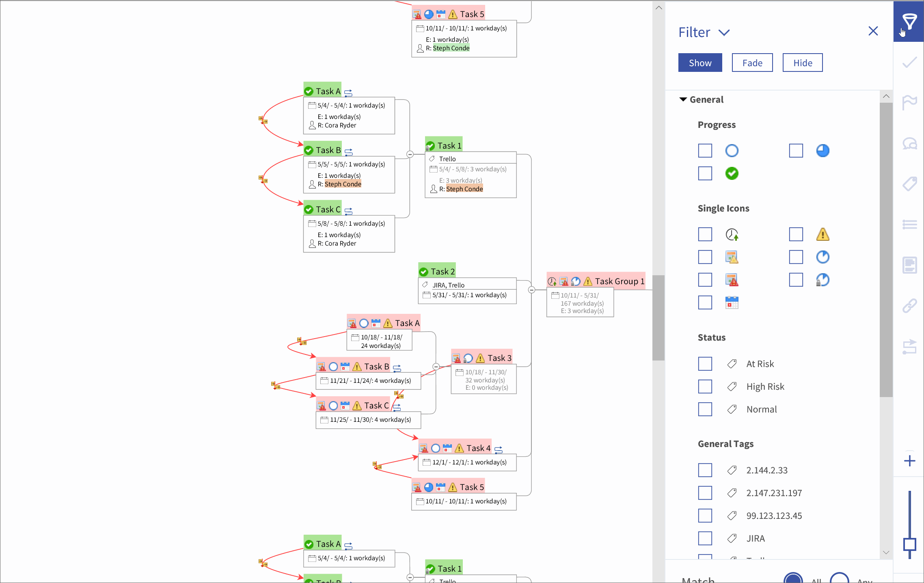Switch filter mode to Hide

[x=803, y=63]
